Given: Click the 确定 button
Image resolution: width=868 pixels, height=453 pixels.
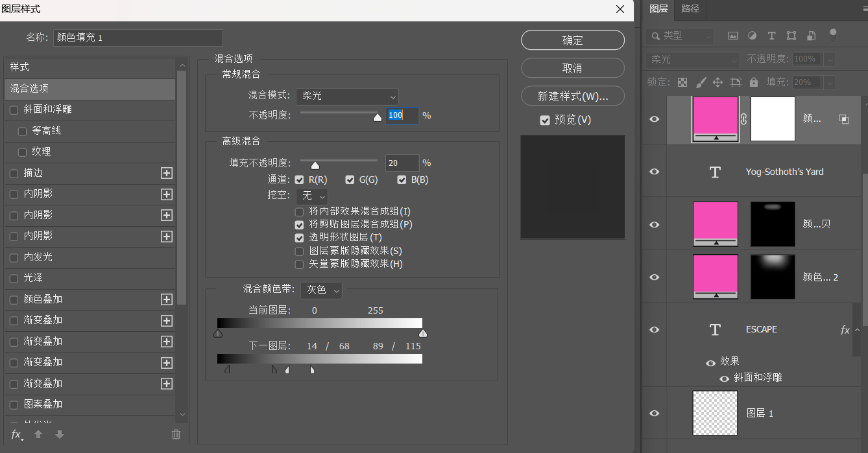Looking at the screenshot, I should coord(573,40).
